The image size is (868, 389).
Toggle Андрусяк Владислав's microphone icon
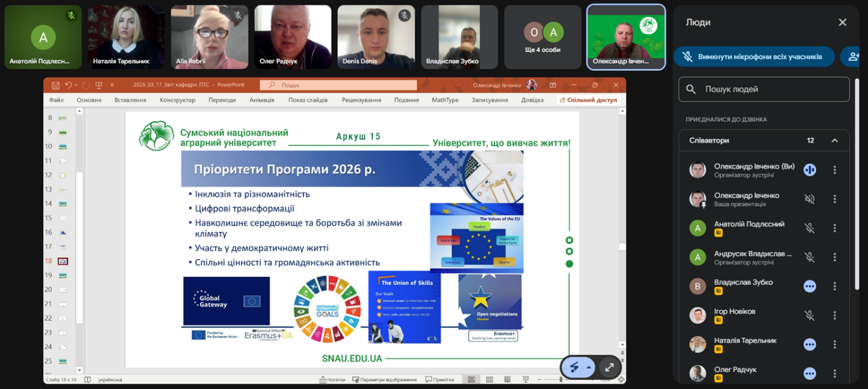810,257
